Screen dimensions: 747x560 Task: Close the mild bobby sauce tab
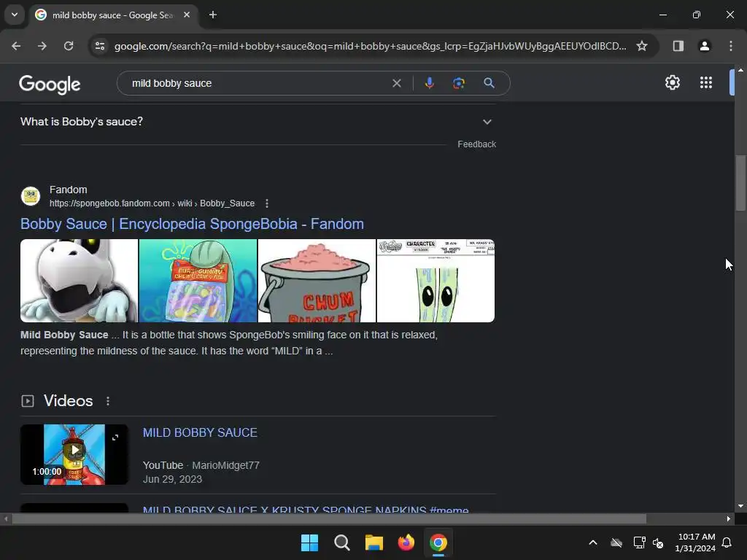point(187,15)
